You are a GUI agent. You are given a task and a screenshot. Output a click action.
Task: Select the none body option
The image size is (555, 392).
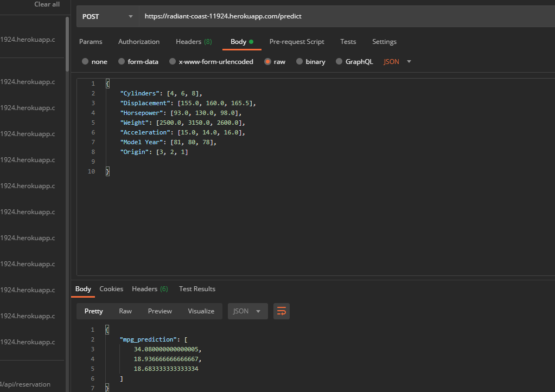click(94, 61)
